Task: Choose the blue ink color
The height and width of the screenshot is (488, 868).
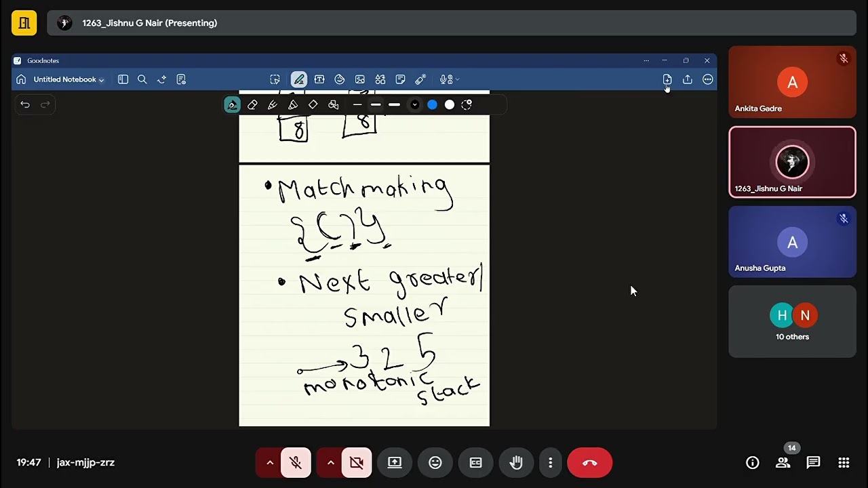Action: coord(432,104)
